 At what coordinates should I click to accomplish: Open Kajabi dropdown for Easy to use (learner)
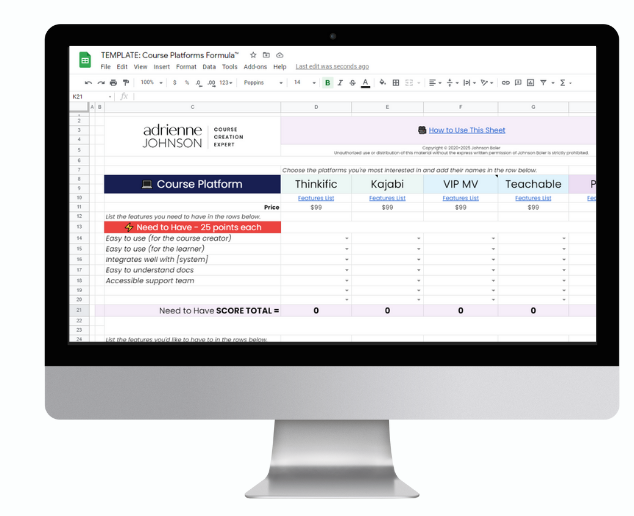coord(418,249)
